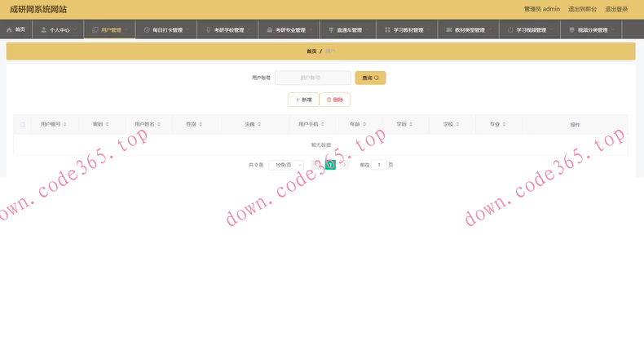Click the 暂无数据 empty table message
The height and width of the screenshot is (355, 644).
[321, 145]
